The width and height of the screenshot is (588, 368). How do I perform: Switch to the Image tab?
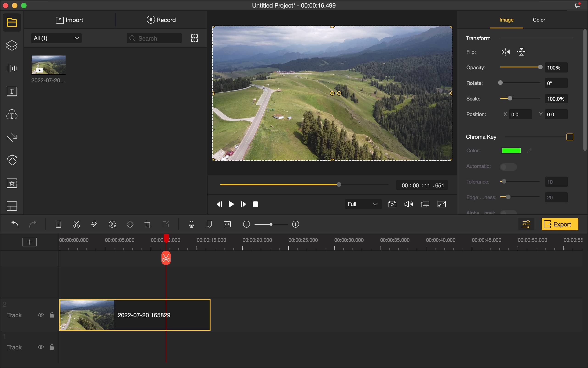tap(506, 20)
